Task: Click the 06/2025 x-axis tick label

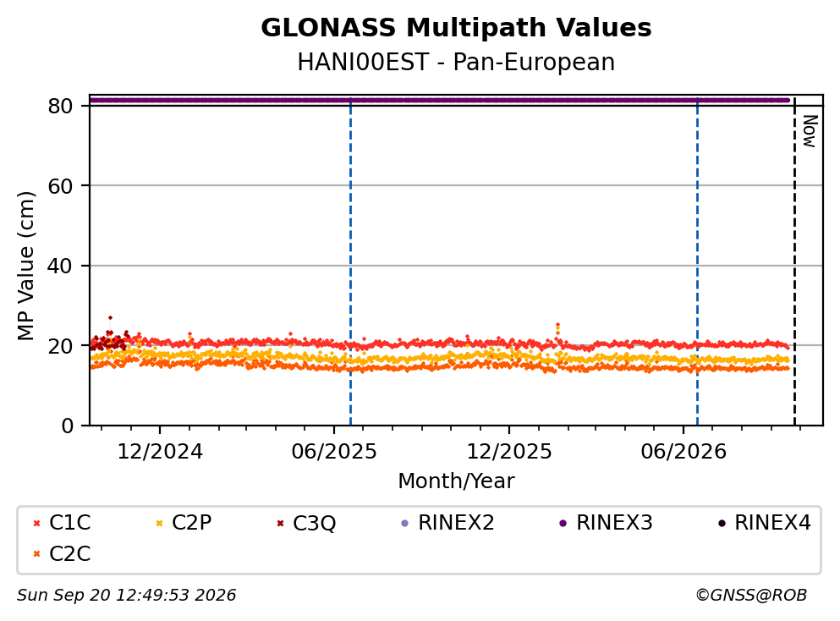Action: tap(334, 452)
